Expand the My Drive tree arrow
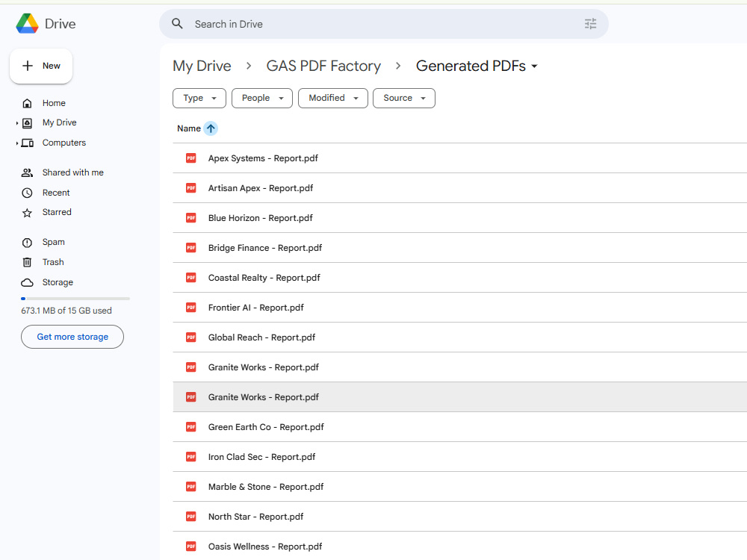Screen dimensions: 747x560 17,123
